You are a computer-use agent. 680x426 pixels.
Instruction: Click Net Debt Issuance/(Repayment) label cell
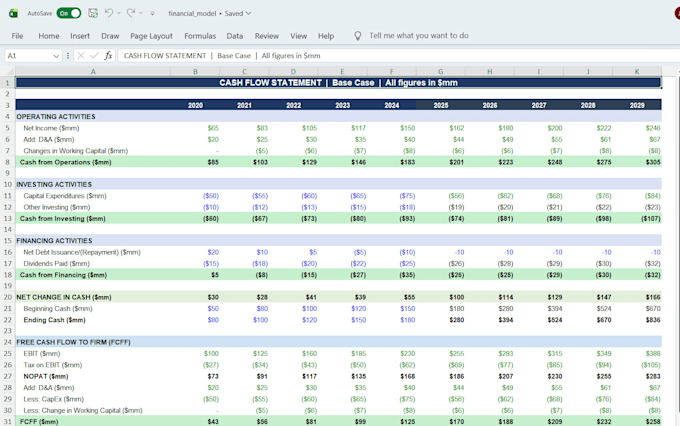[82, 252]
